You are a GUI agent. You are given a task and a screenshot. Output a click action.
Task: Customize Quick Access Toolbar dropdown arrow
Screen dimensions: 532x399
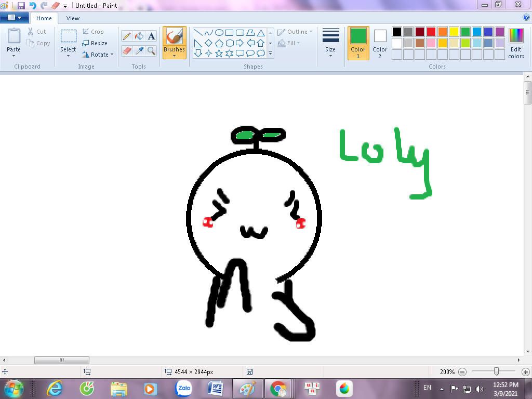click(x=65, y=6)
